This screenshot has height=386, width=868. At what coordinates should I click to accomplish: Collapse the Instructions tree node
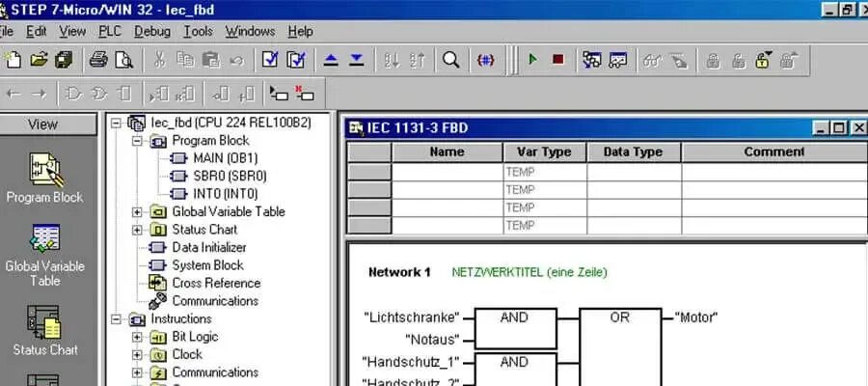116,319
